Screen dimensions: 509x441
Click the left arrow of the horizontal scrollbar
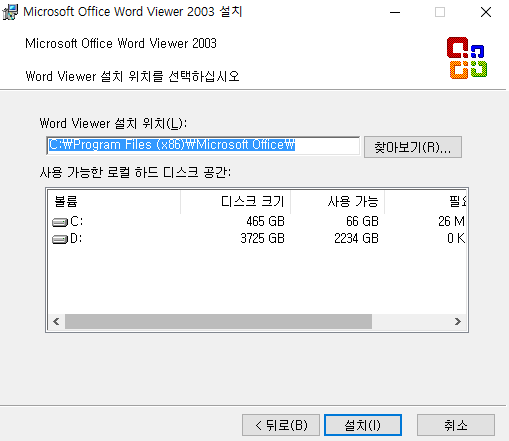click(x=56, y=321)
